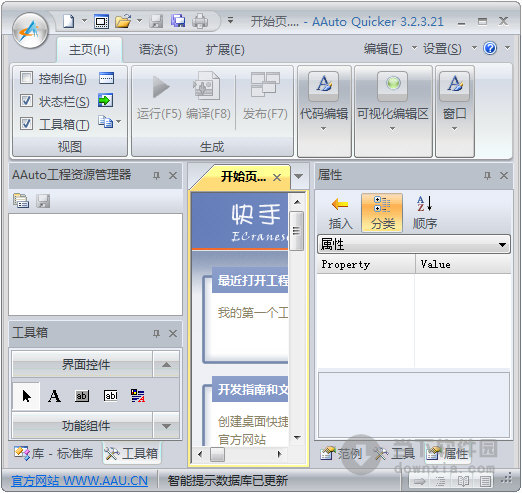
Task: Open quick access toolbar customize dropdown
Action: coord(230,21)
